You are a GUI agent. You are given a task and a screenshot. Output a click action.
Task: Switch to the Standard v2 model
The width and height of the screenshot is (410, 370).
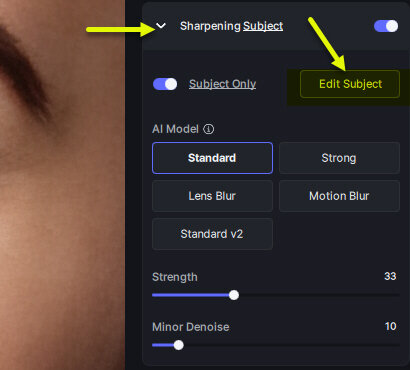pos(212,234)
